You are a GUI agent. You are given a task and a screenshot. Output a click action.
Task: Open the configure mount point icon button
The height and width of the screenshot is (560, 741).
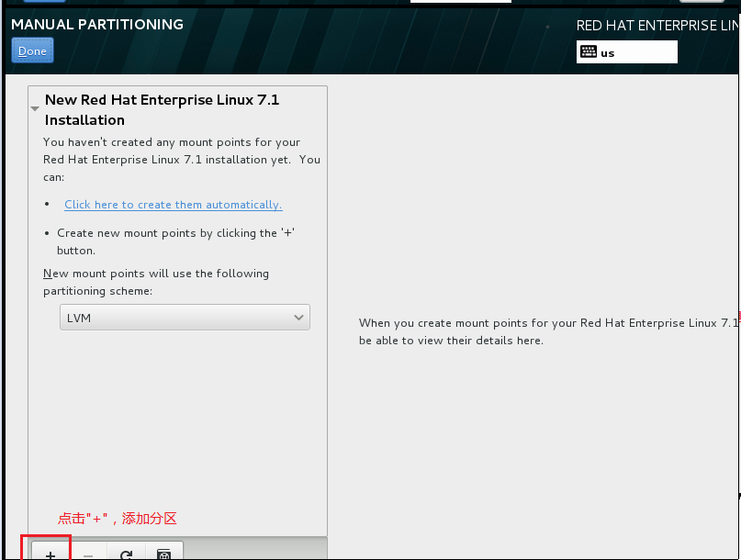tap(164, 553)
